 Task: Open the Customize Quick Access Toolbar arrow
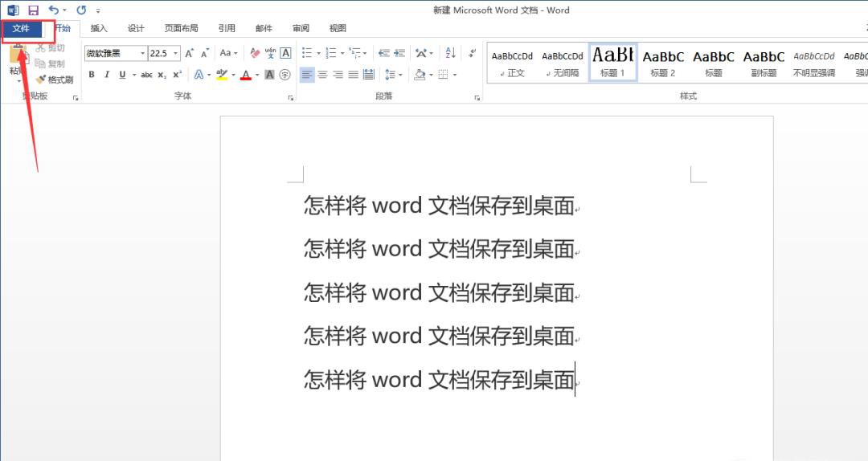(x=98, y=10)
